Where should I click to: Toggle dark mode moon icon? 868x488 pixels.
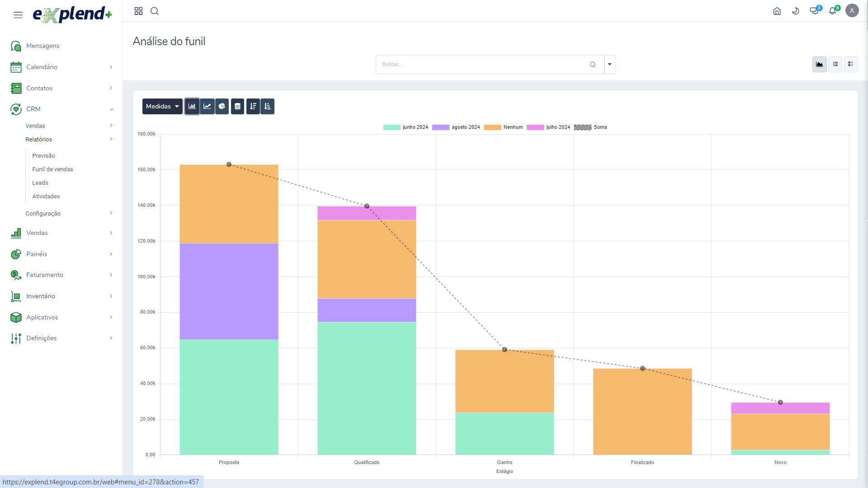796,11
